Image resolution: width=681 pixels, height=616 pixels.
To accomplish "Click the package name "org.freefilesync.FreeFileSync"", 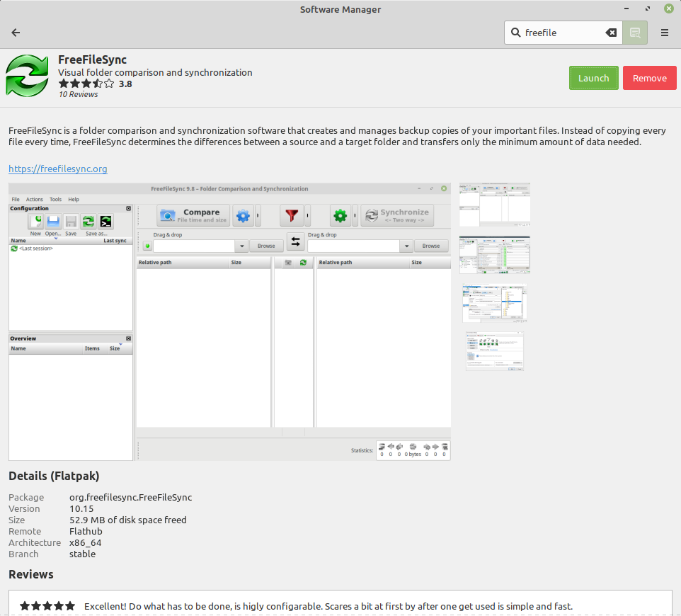I will [x=131, y=498].
